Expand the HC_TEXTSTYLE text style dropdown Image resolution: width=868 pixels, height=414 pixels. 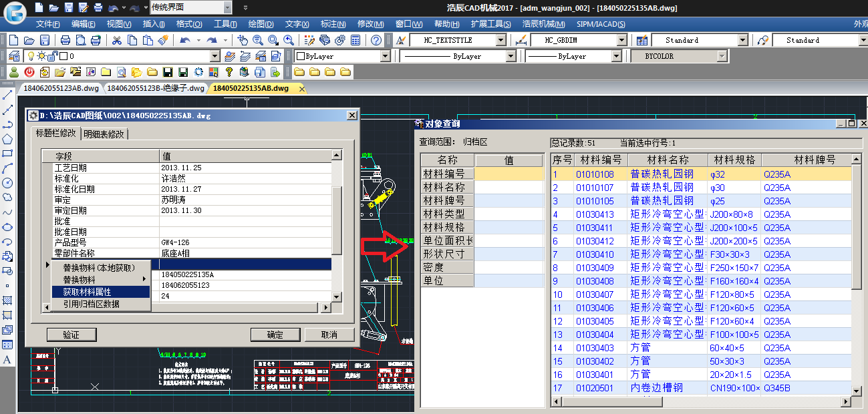click(x=501, y=40)
